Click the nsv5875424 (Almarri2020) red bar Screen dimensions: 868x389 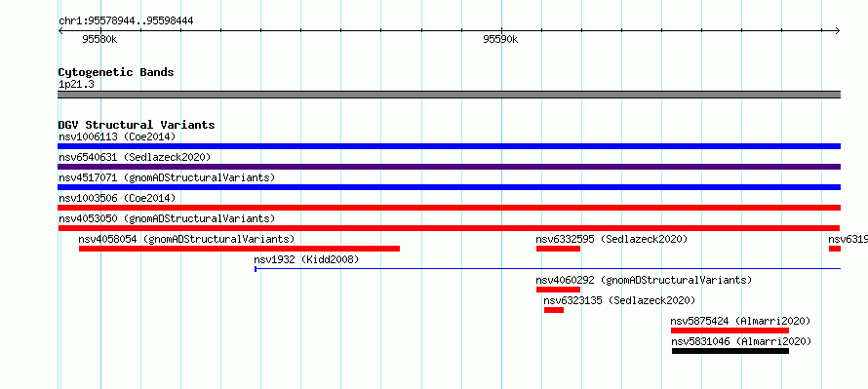click(730, 331)
